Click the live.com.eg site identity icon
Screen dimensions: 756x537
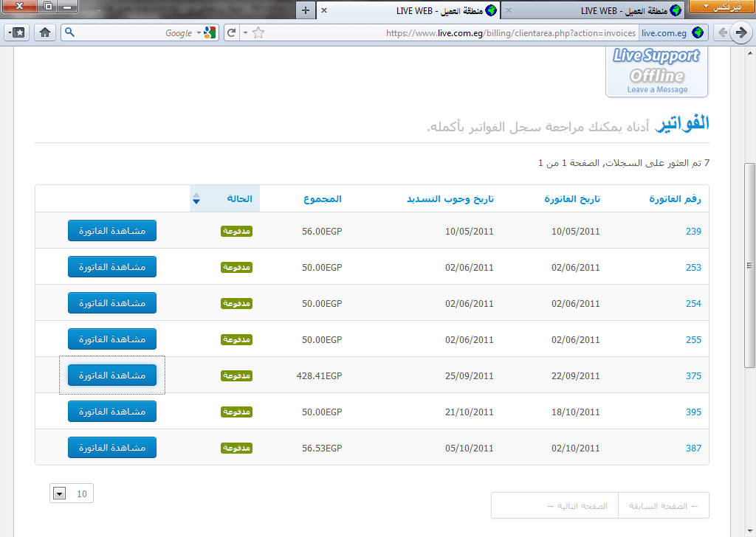click(697, 32)
